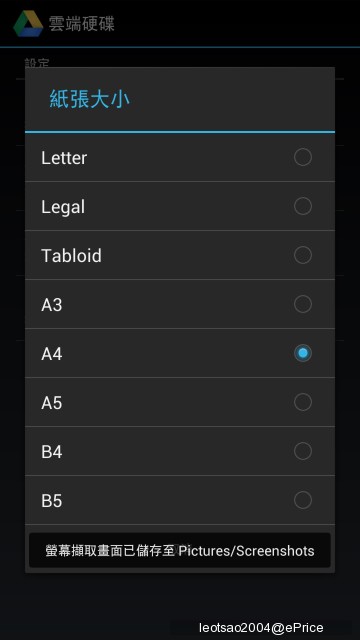Image resolution: width=360 pixels, height=640 pixels.
Task: Click the B5 paper size label
Action: click(52, 501)
